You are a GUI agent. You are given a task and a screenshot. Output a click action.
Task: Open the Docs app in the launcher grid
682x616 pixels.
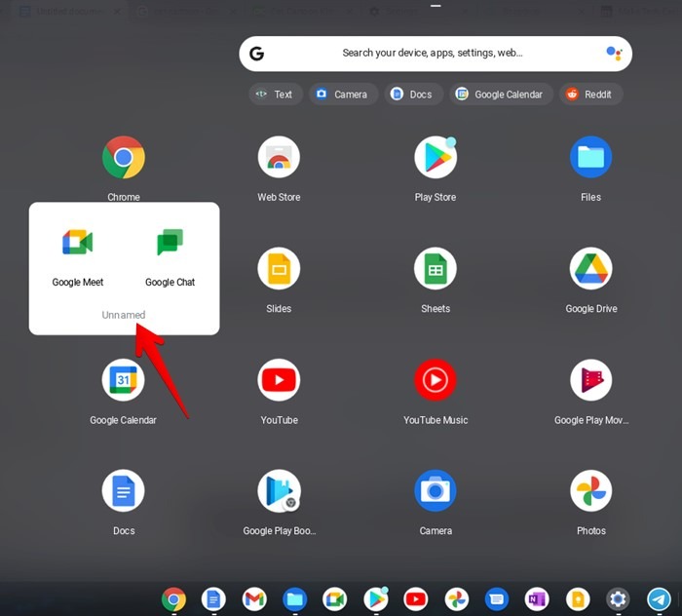pos(124,490)
